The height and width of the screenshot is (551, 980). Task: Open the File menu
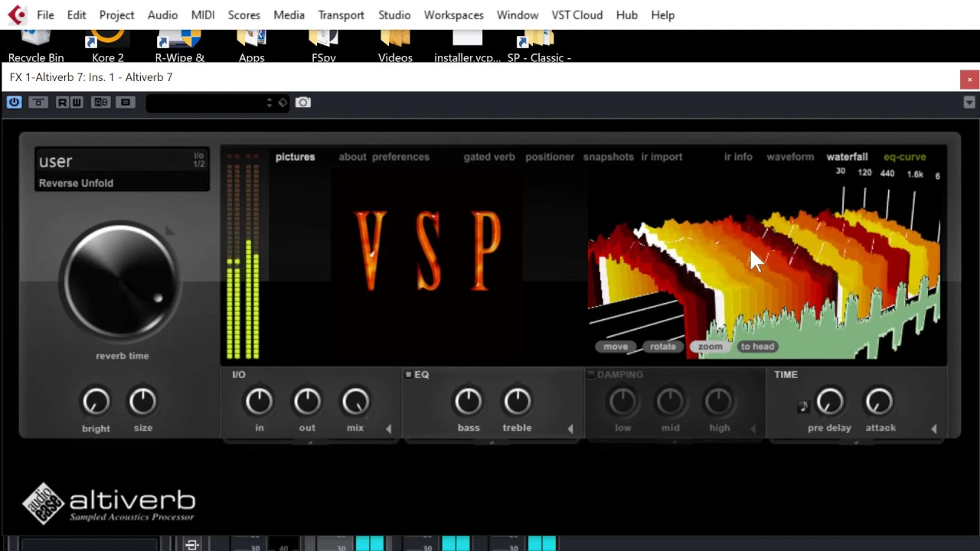tap(45, 15)
